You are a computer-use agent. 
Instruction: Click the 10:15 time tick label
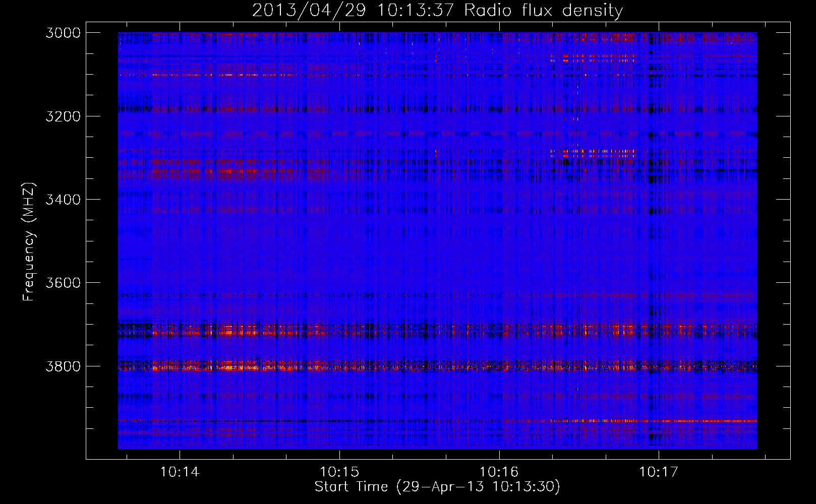[339, 472]
